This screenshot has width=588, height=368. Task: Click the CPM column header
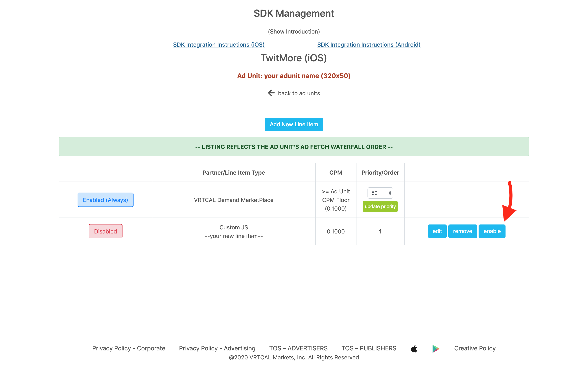[x=336, y=173]
